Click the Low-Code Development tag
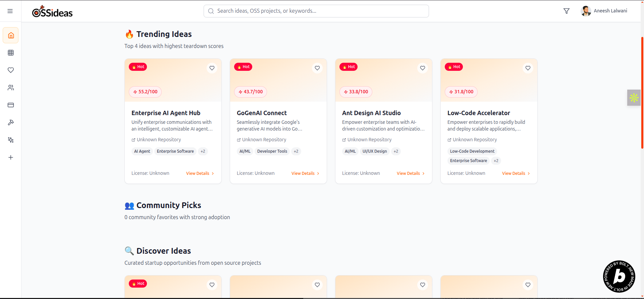Image resolution: width=644 pixels, height=299 pixels. [x=472, y=151]
